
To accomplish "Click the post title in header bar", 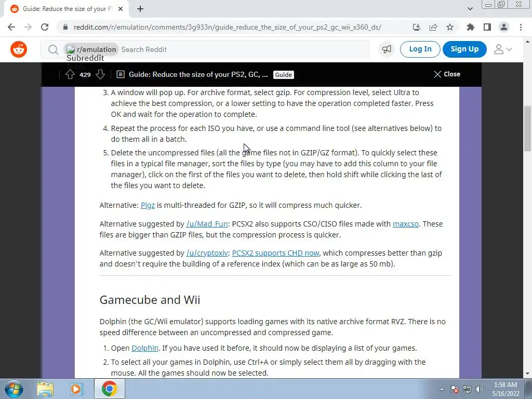I will (198, 74).
